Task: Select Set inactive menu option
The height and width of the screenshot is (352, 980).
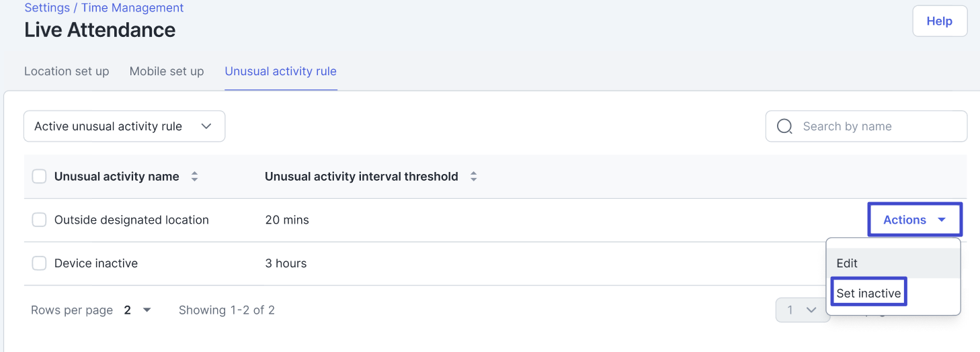Action: click(x=868, y=293)
